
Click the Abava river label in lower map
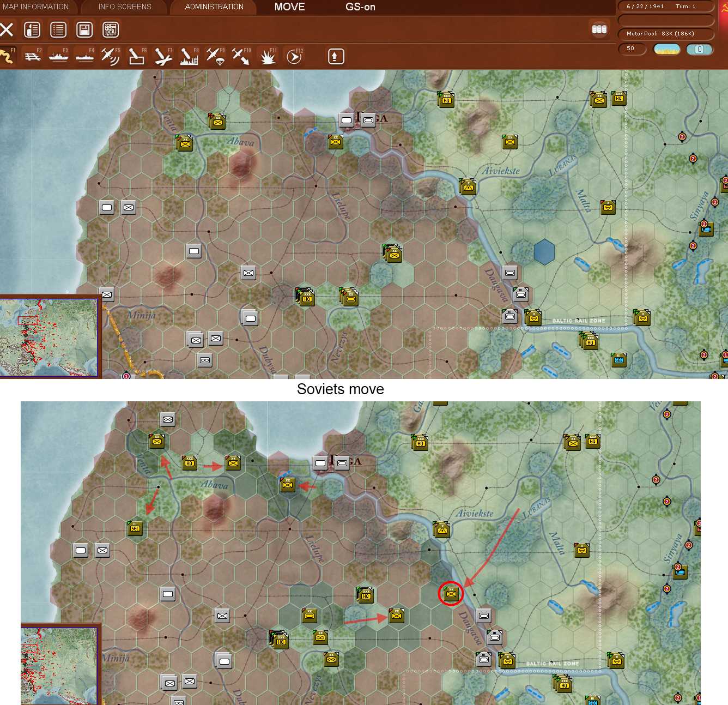point(215,484)
